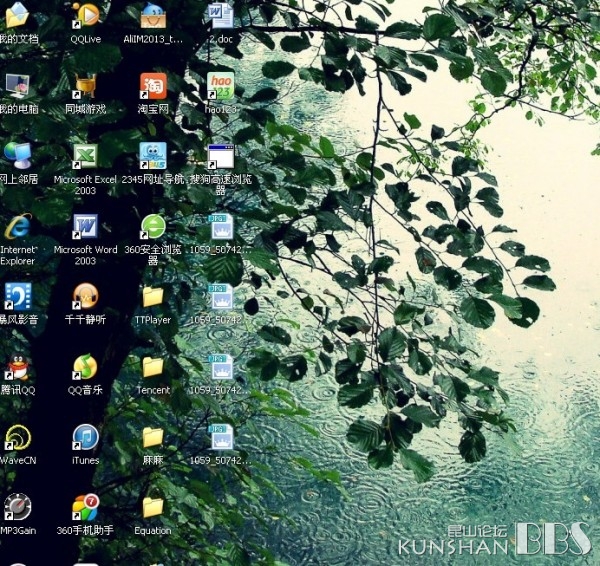Screen dimensions: 600x566
Task: Launch the 暴风影音 media player shortcut
Action: pyautogui.click(x=18, y=296)
